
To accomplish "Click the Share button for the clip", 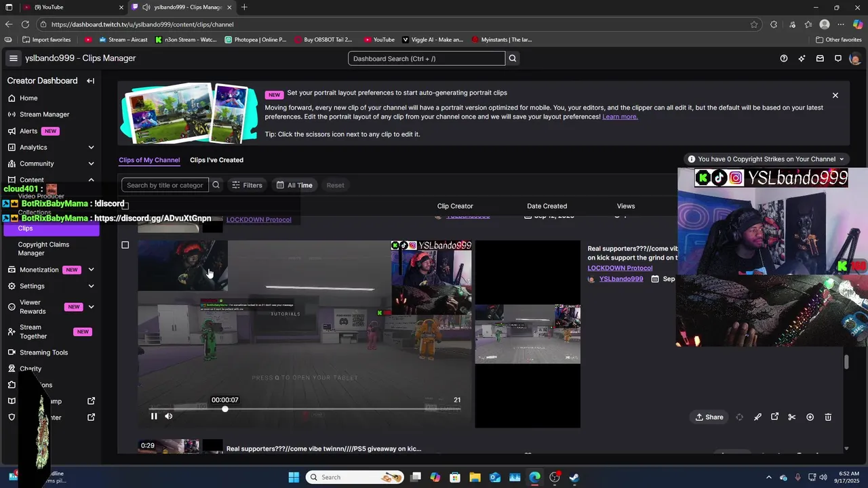I will click(x=709, y=417).
